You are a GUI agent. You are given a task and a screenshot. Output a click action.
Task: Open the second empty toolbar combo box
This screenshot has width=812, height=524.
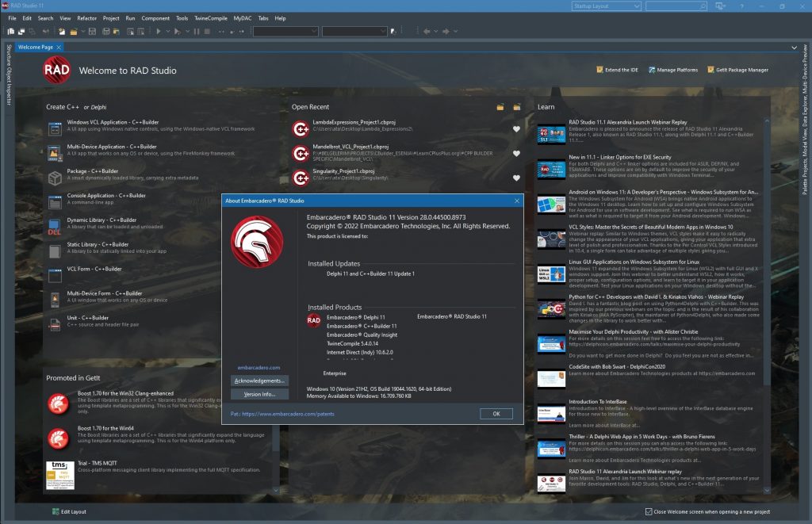point(354,32)
